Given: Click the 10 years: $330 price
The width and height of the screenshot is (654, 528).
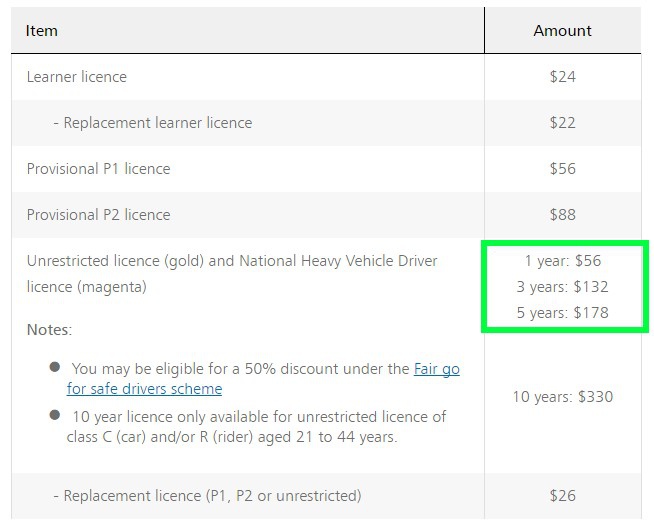Looking at the screenshot, I should click(x=562, y=397).
